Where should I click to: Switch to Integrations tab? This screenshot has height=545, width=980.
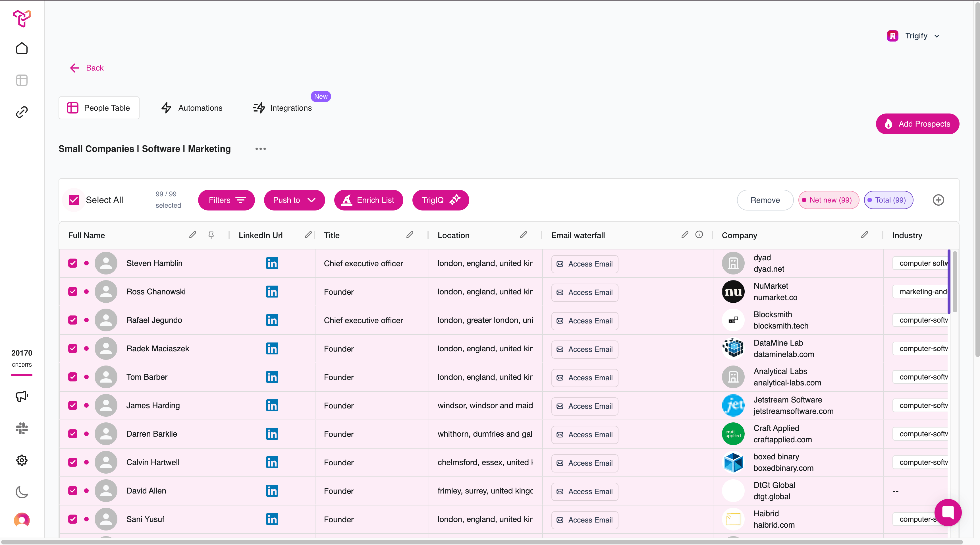pyautogui.click(x=283, y=108)
